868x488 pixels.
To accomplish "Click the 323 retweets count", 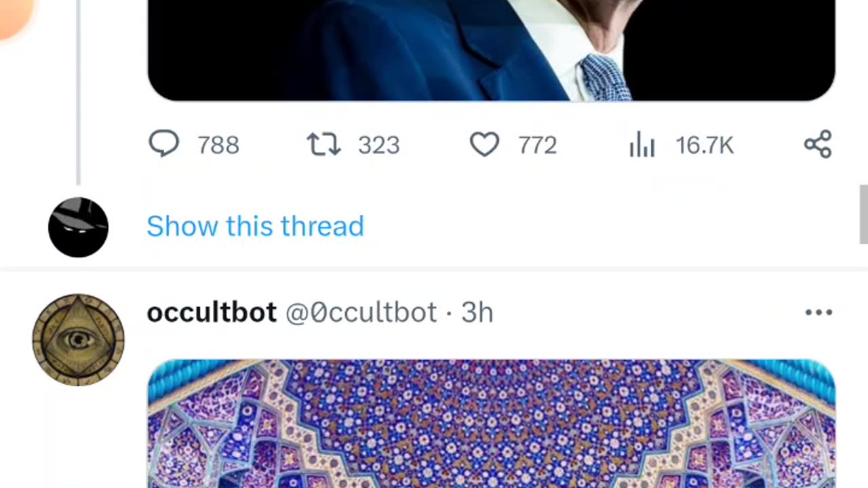I will pos(378,145).
